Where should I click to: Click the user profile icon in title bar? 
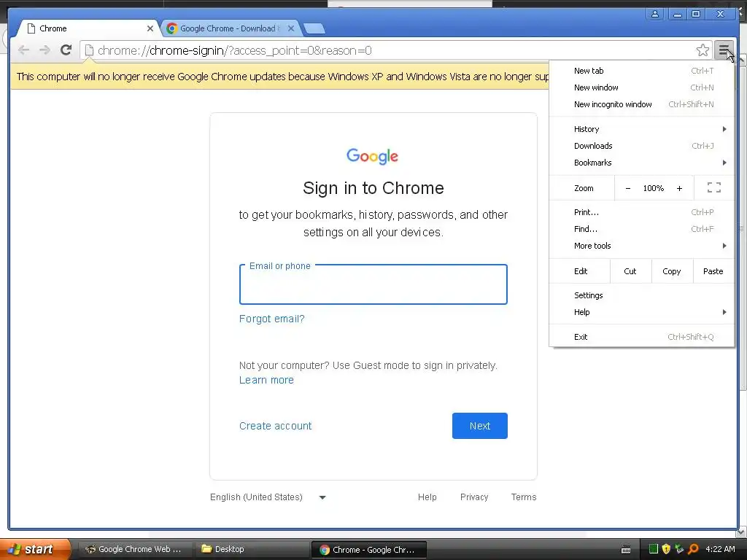(x=655, y=14)
